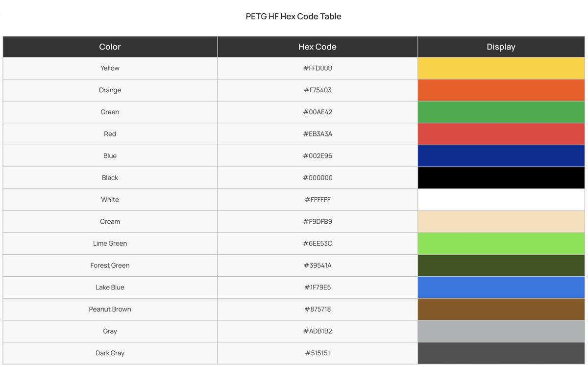Click the hex code #FFD00B

[x=318, y=68]
